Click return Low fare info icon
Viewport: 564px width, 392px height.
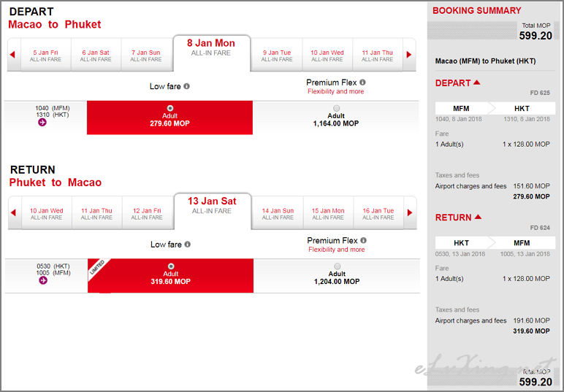pyautogui.click(x=188, y=245)
